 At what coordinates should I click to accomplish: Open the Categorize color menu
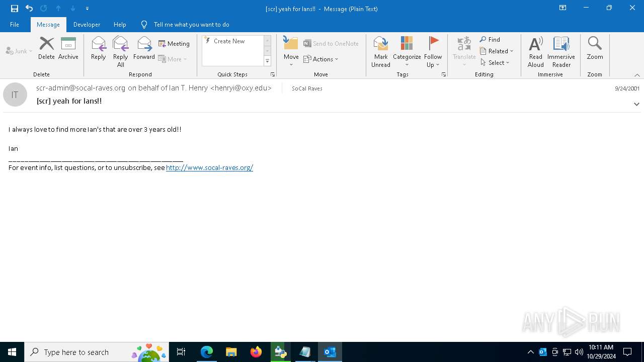pyautogui.click(x=407, y=52)
